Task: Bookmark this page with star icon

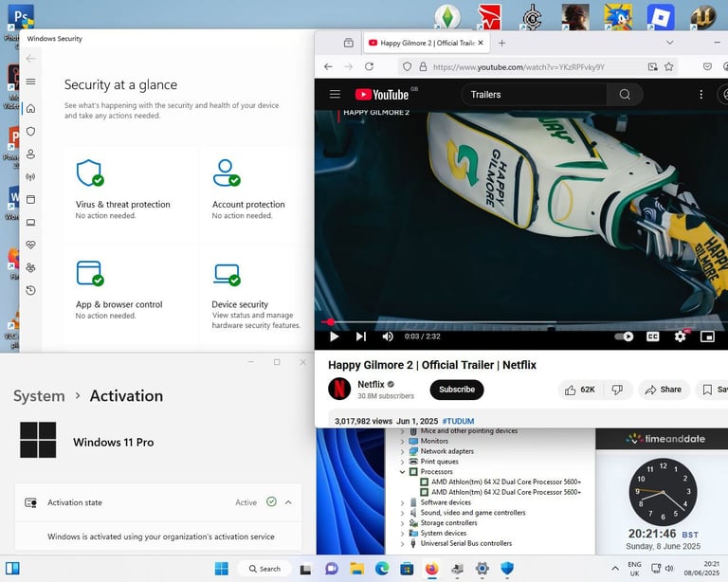Action: [x=668, y=67]
